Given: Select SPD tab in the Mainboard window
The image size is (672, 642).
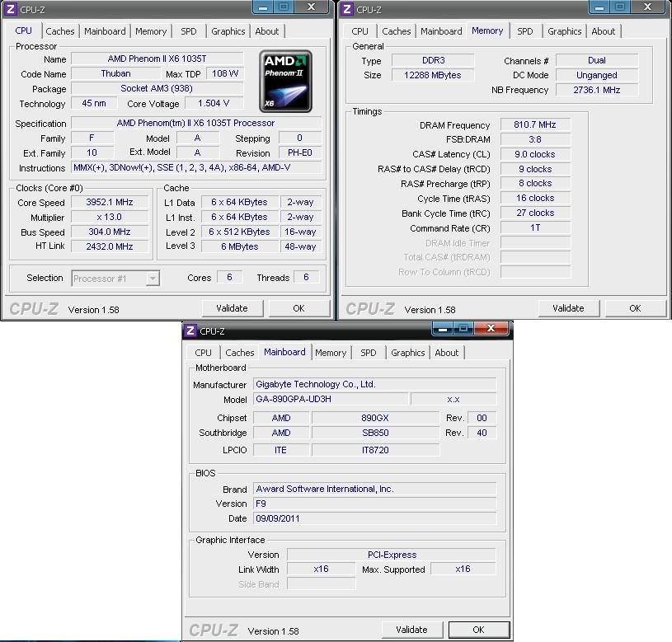Looking at the screenshot, I should (368, 353).
